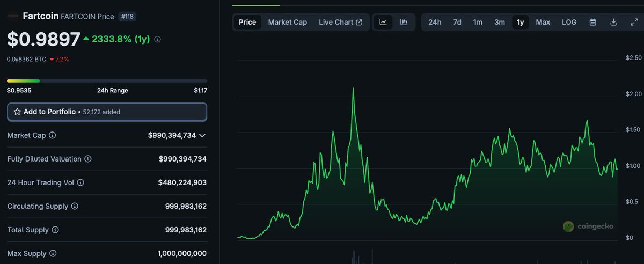
Task: Select the Market Cap chart tab
Action: (288, 23)
